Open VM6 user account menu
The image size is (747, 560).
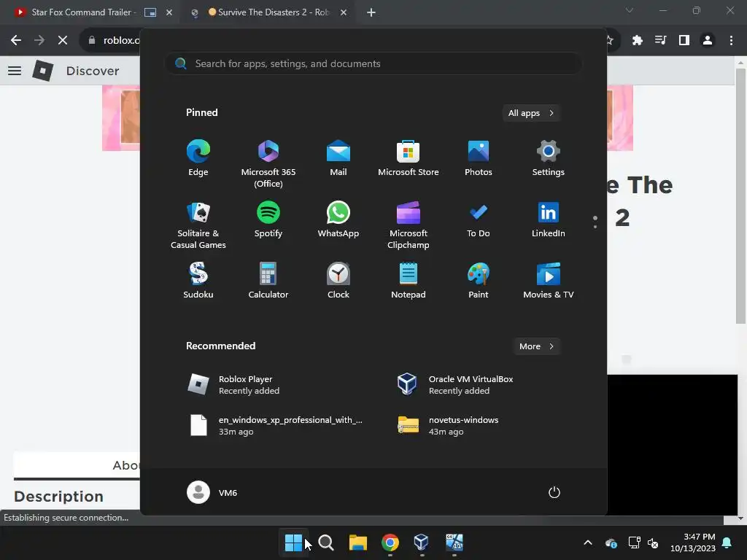pos(212,492)
